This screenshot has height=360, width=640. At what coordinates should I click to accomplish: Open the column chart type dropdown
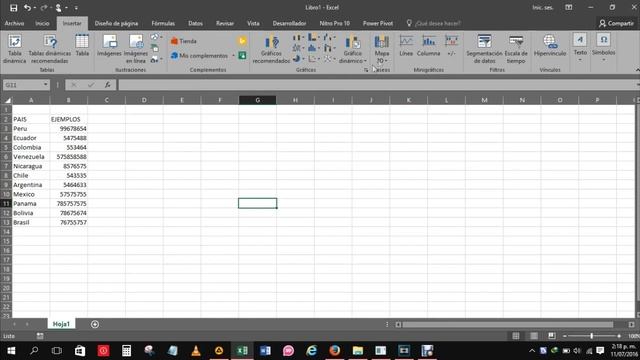coord(298,38)
